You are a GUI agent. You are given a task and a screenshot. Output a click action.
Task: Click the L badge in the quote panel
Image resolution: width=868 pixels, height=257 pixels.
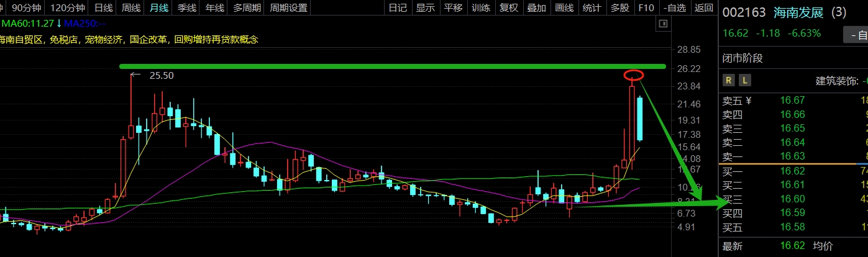pyautogui.click(x=744, y=80)
